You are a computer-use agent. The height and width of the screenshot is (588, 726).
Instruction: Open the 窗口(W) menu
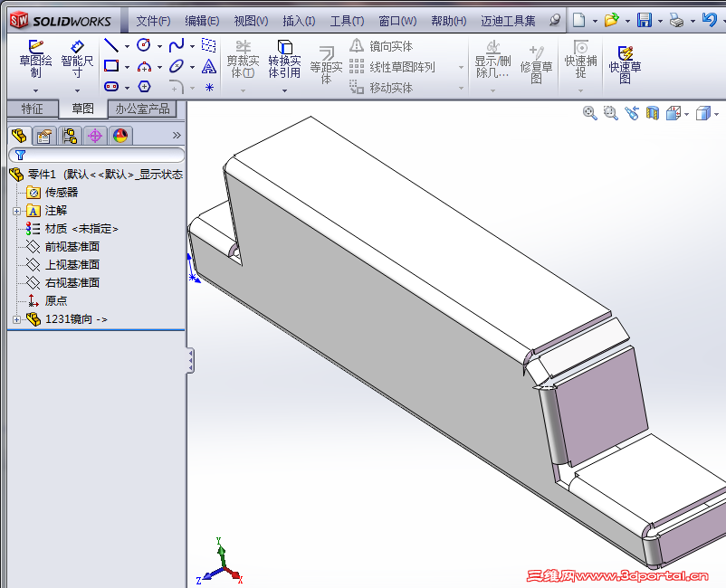tap(397, 21)
